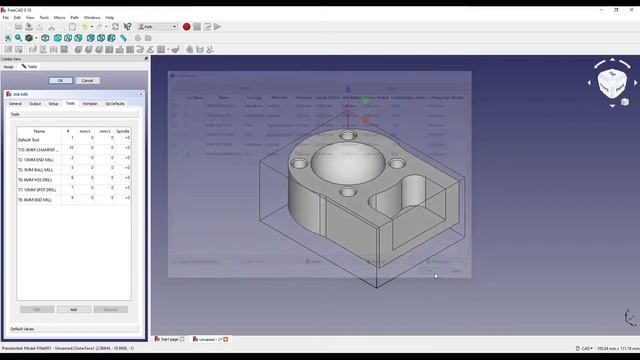
Task: Open the Undo history dropdown arrow
Action: (x=91, y=27)
